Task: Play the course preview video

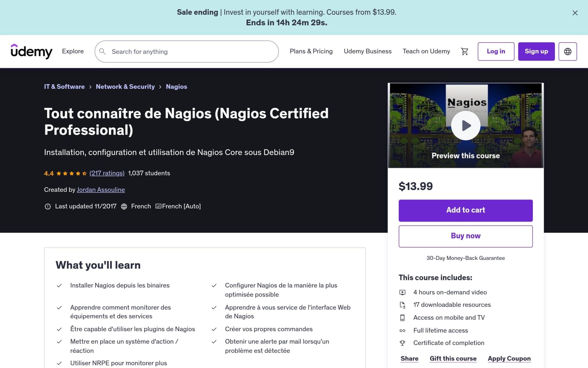Action: click(x=465, y=126)
